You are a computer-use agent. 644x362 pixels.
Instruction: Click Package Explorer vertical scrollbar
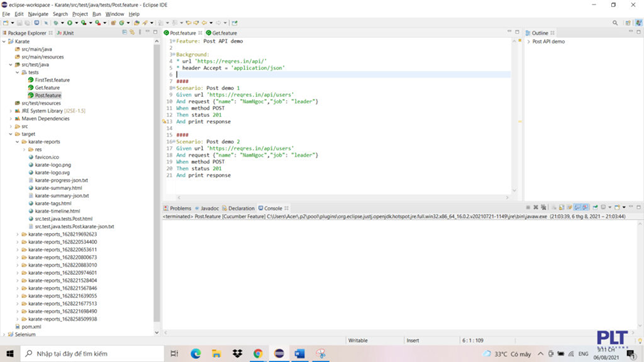(156, 183)
